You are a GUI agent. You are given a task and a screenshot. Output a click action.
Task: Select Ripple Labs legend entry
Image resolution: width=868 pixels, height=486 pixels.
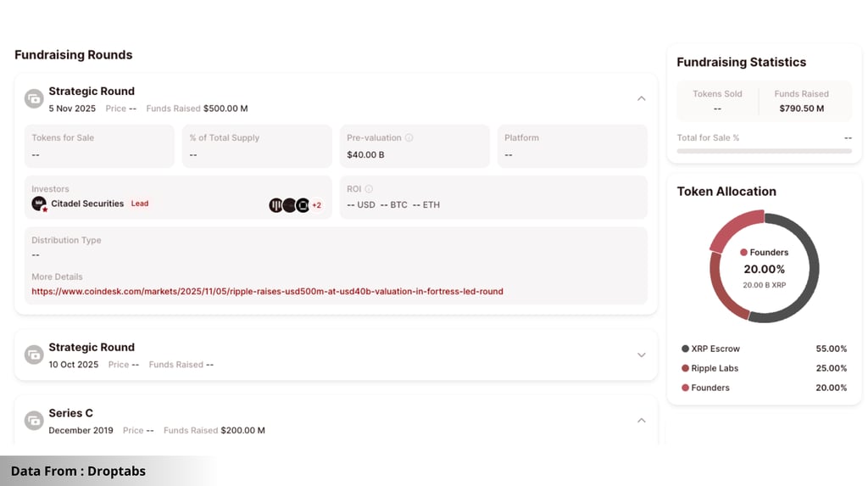tap(764, 368)
